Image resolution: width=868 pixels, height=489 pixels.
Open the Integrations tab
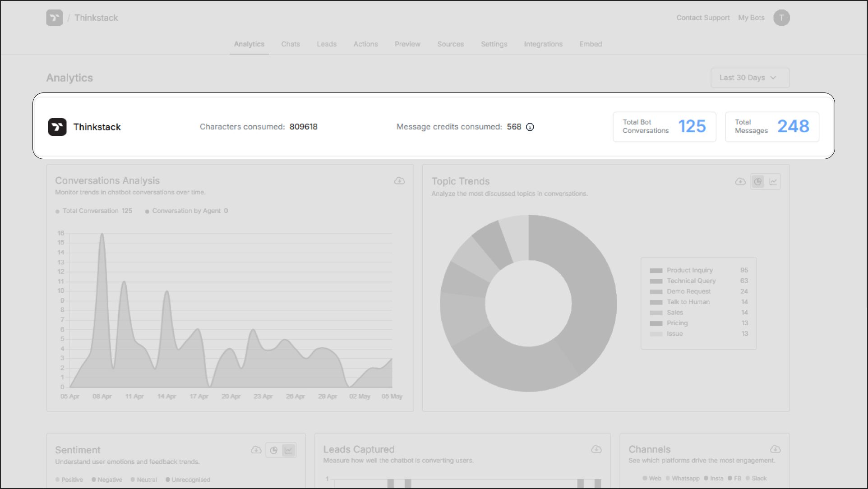pos(543,44)
